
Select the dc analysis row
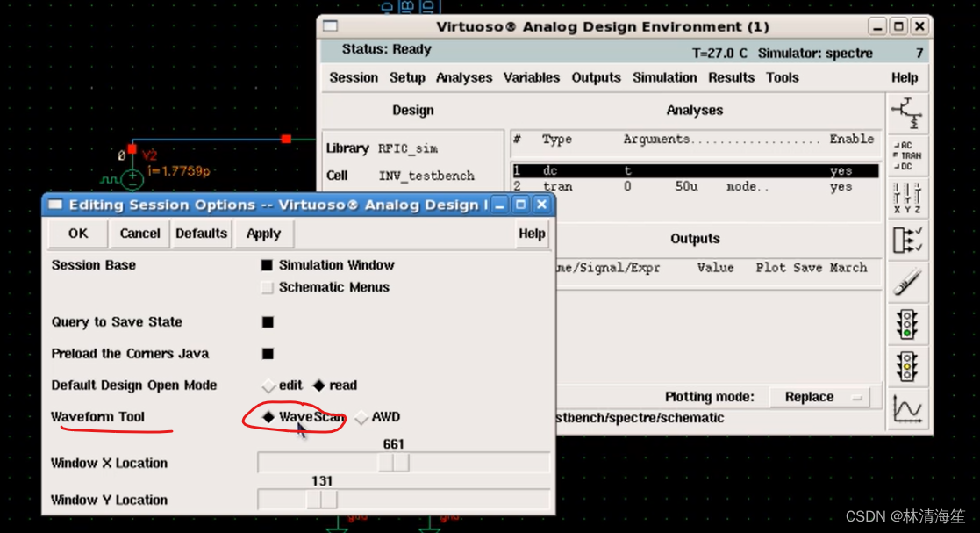(x=695, y=170)
